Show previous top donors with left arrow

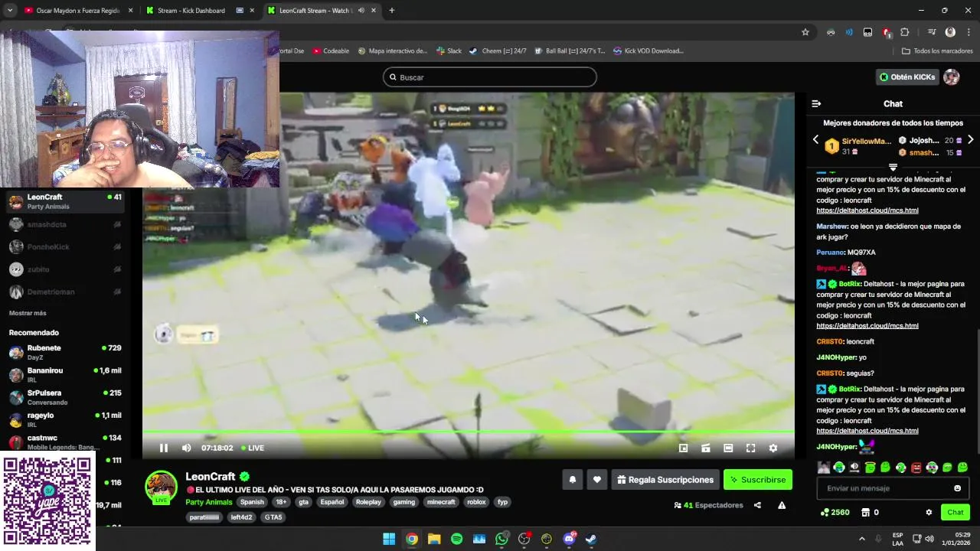coord(815,140)
